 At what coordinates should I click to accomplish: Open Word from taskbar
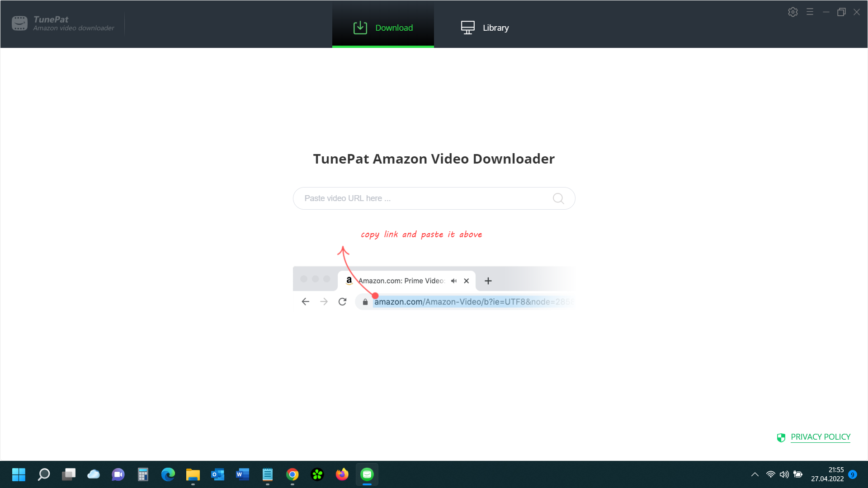[x=243, y=474]
